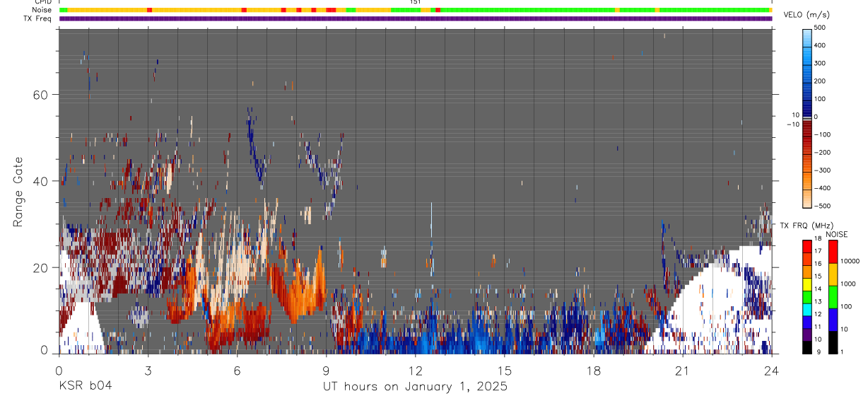
Task: Click the '9' hour tick on time axis
Action: [x=326, y=371]
